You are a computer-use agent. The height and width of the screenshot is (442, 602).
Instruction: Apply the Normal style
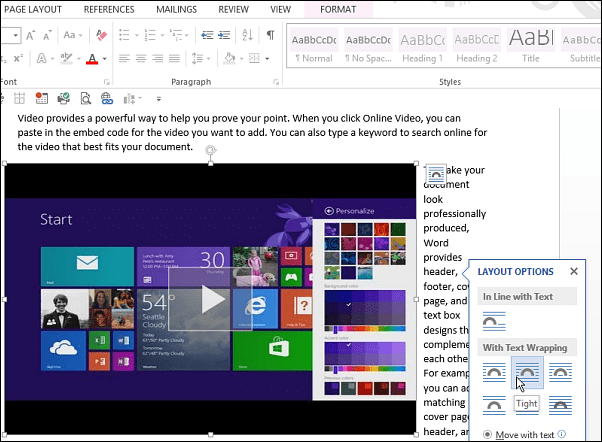point(314,46)
